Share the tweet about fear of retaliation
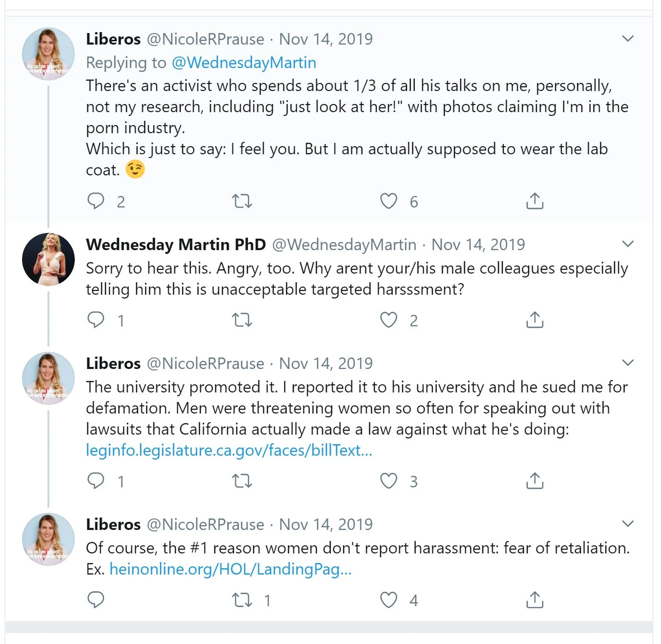 click(534, 599)
